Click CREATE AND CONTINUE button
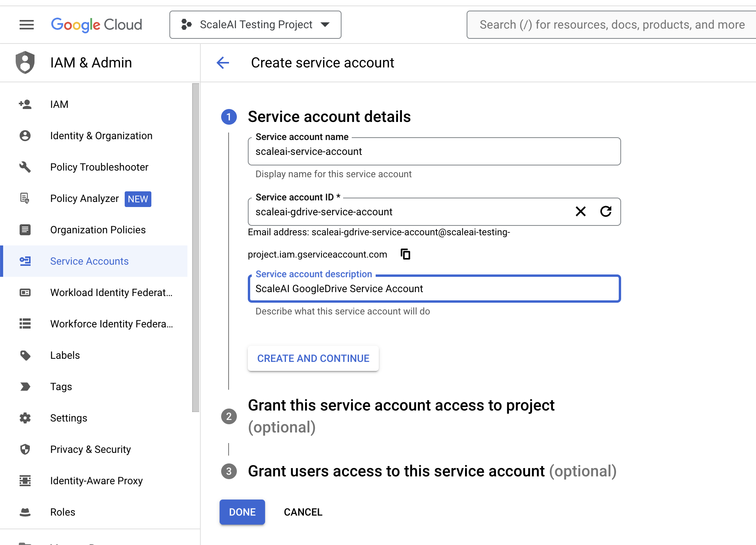 313,358
